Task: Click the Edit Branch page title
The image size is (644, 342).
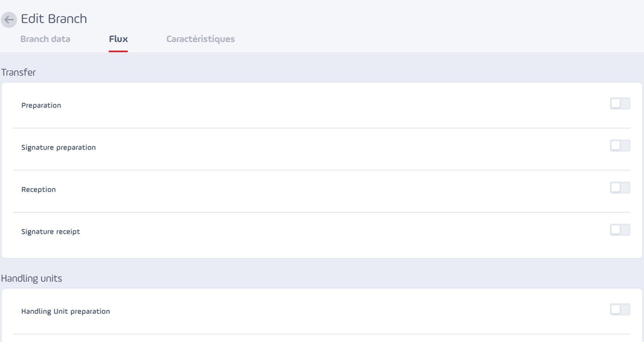Action: [54, 19]
